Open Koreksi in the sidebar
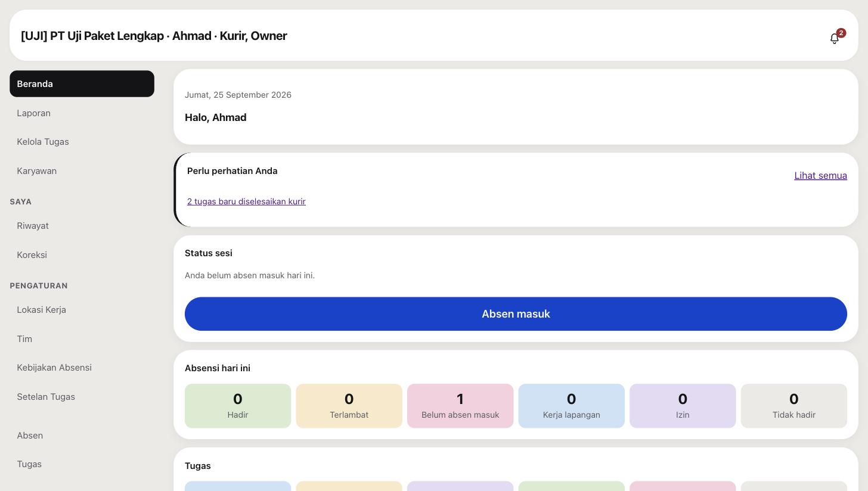868x491 pixels. 82,255
